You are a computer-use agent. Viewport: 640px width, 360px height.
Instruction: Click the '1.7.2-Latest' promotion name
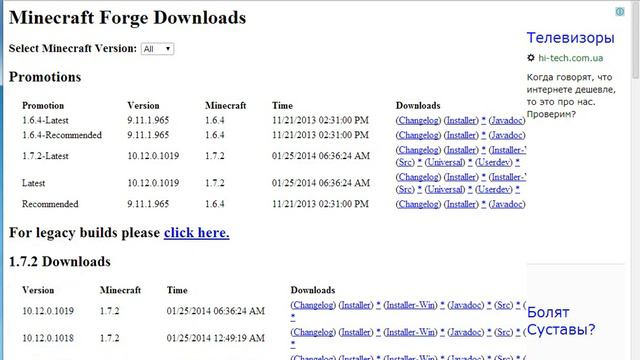coord(45,156)
